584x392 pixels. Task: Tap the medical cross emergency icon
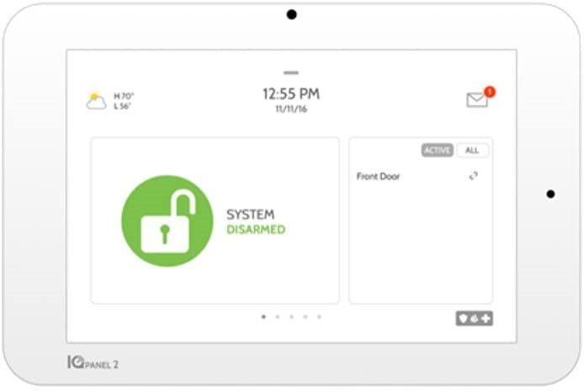486,319
